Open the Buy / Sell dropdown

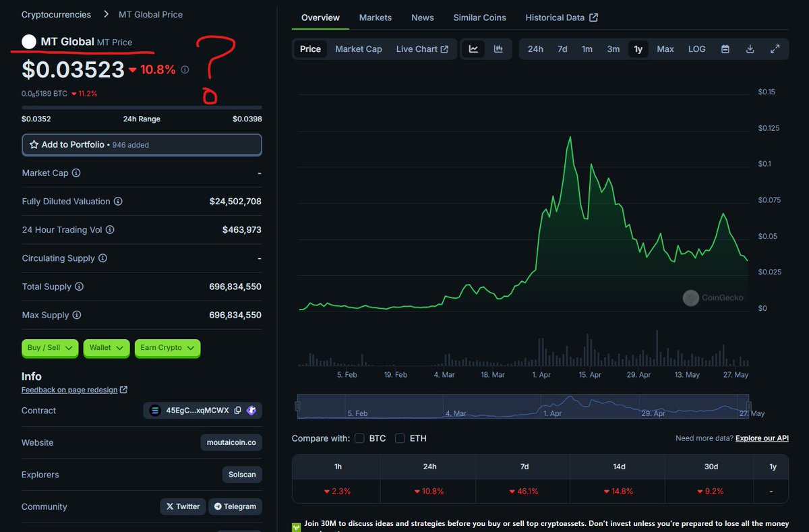(x=49, y=348)
